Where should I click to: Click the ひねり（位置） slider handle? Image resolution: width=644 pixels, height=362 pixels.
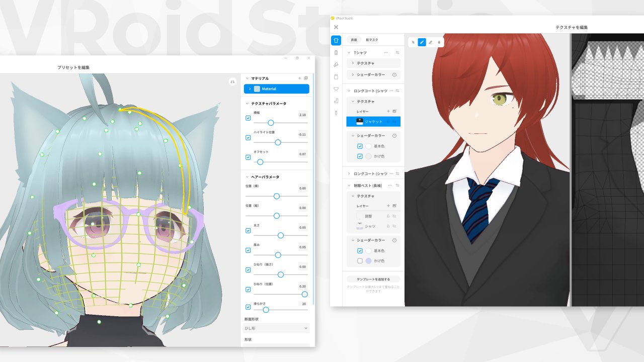pyautogui.click(x=304, y=294)
